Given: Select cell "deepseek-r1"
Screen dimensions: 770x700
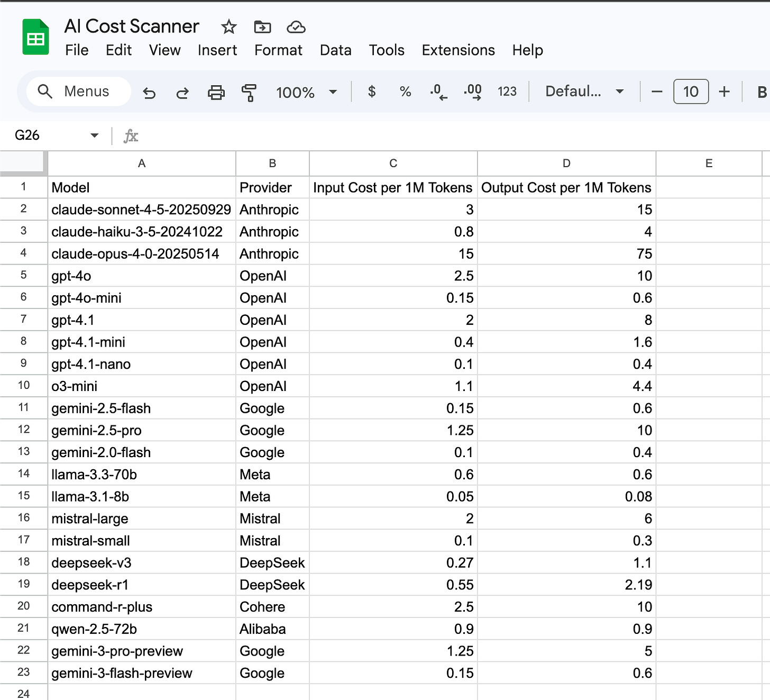Looking at the screenshot, I should [142, 585].
